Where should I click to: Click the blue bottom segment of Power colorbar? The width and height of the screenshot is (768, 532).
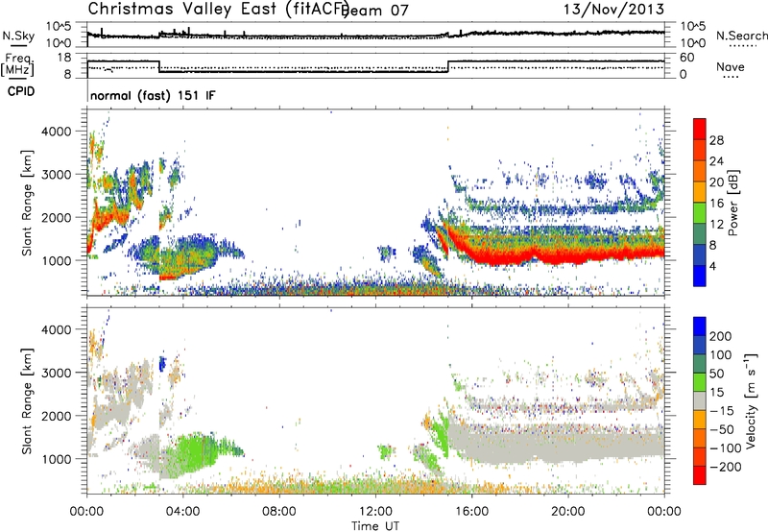[700, 276]
